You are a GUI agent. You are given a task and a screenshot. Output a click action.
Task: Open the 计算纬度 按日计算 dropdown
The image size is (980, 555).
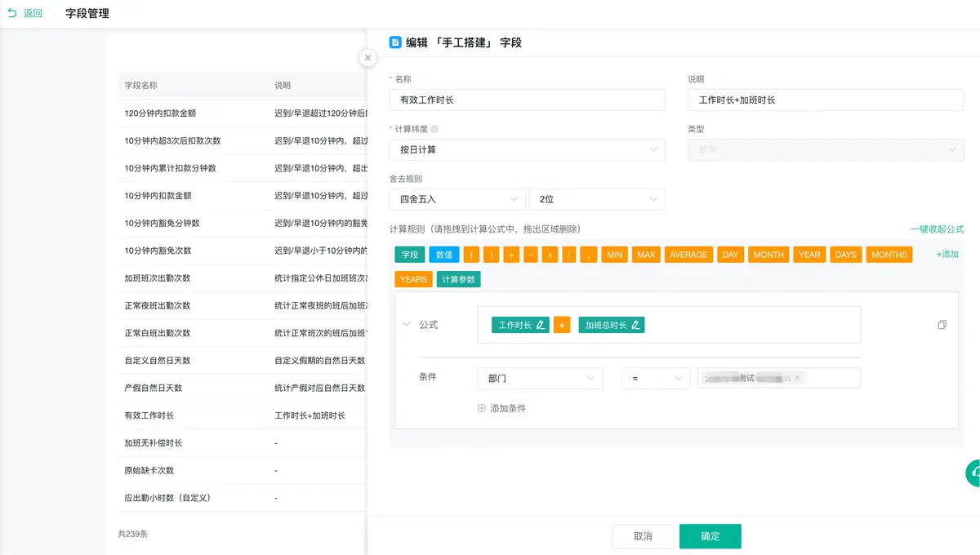[527, 150]
